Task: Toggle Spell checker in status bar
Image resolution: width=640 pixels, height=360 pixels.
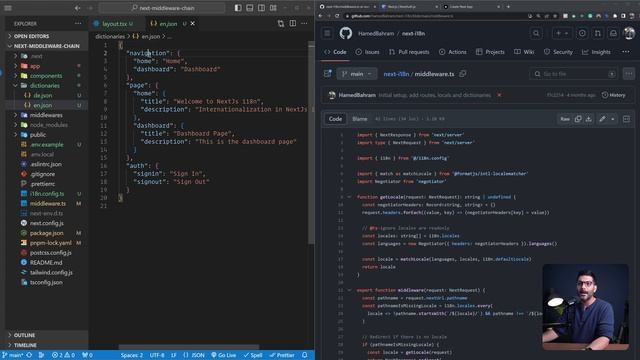Action: click(253, 355)
